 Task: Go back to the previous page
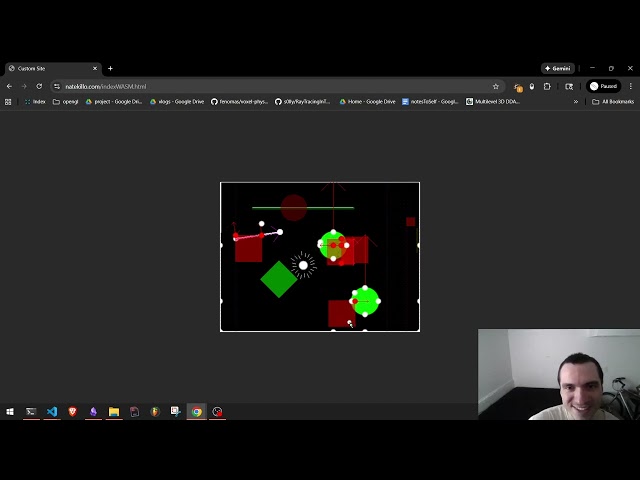(x=9, y=86)
